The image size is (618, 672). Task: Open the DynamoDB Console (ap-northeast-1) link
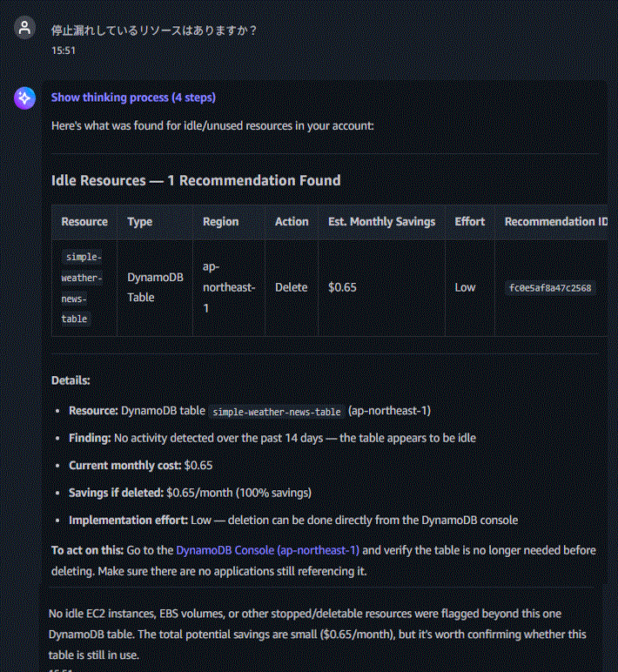[x=267, y=550]
